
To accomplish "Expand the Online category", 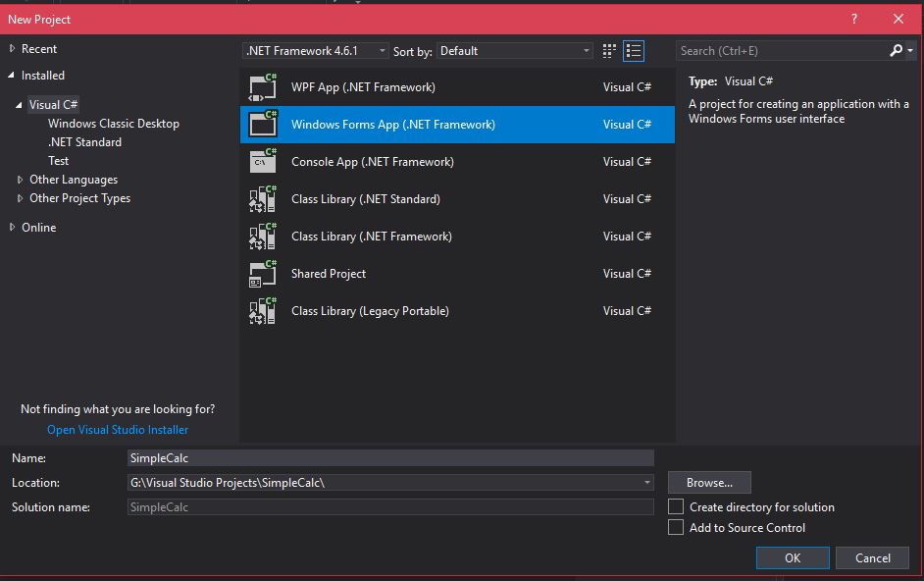I will coord(13,228).
